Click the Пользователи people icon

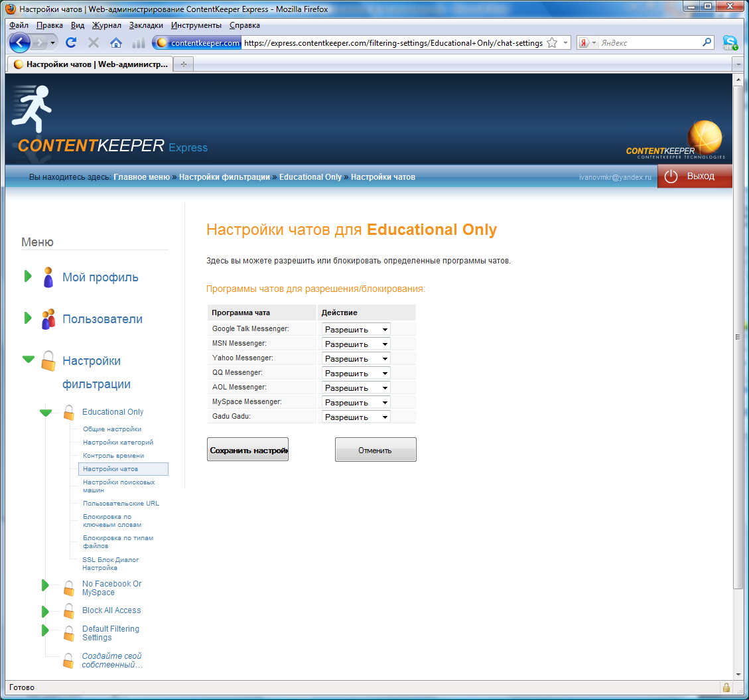[x=48, y=319]
